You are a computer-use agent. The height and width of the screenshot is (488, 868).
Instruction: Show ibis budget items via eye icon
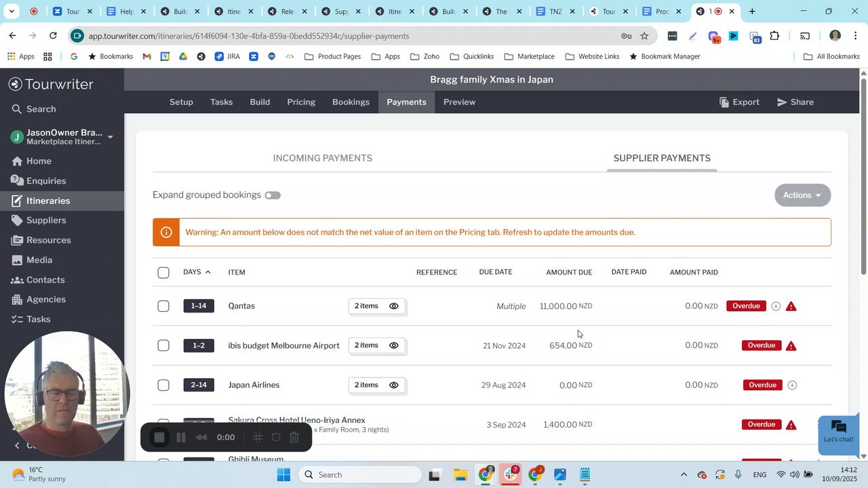pos(394,346)
